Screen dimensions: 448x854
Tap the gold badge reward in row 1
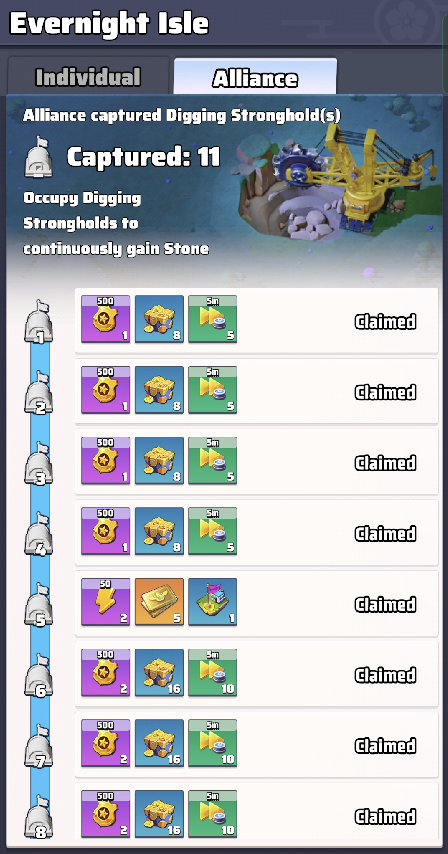click(x=106, y=319)
